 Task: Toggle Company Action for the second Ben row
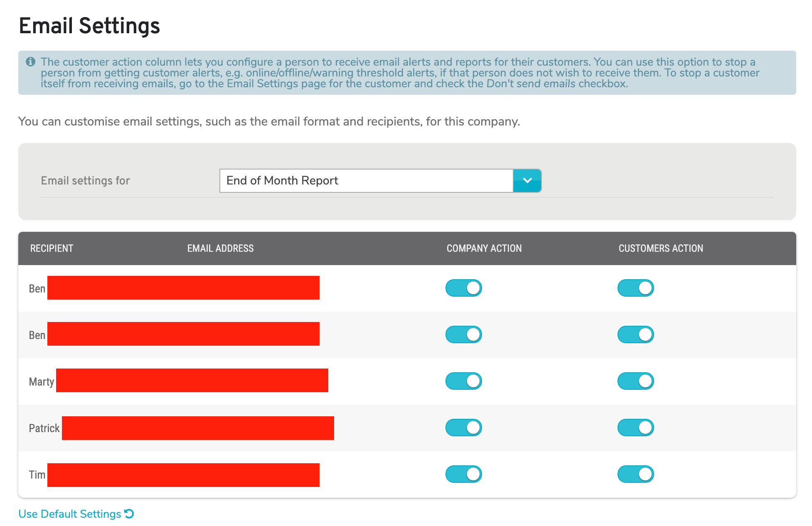pos(463,334)
